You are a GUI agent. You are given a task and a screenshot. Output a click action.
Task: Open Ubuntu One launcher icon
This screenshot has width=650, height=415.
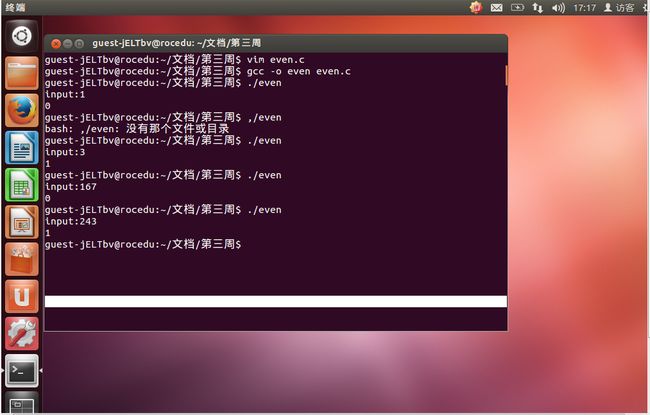[22, 296]
